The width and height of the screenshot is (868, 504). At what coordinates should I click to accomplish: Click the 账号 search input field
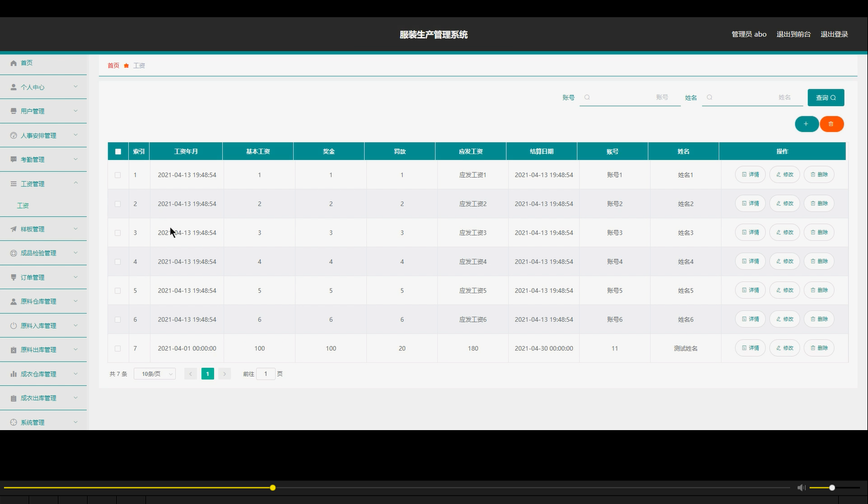(x=630, y=97)
